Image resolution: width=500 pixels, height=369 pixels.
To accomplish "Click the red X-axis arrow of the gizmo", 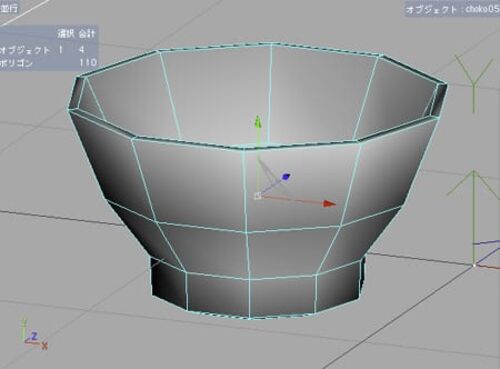I will point(329,204).
